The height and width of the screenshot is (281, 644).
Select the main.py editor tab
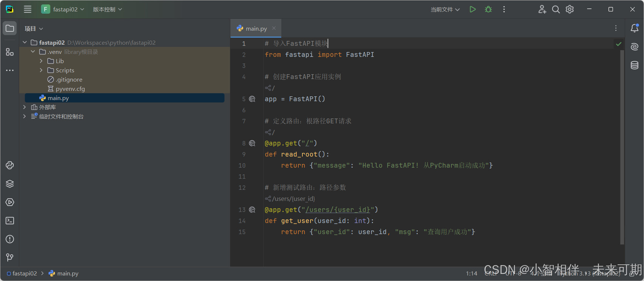256,28
